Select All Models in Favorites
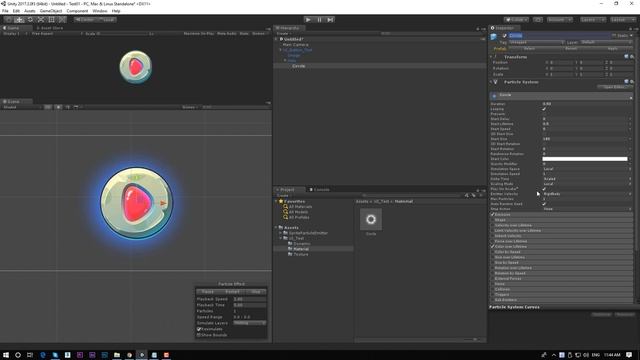Viewport: 640px width, 360px height. coord(298,212)
